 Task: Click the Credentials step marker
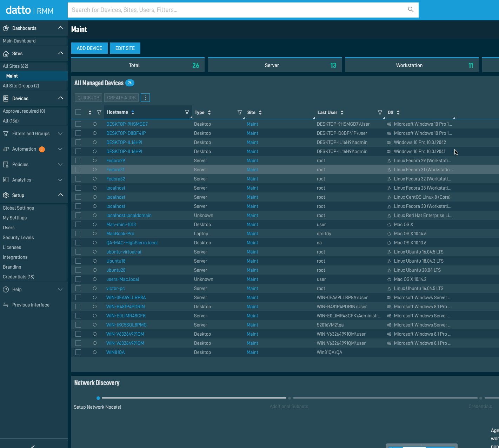pos(481,398)
